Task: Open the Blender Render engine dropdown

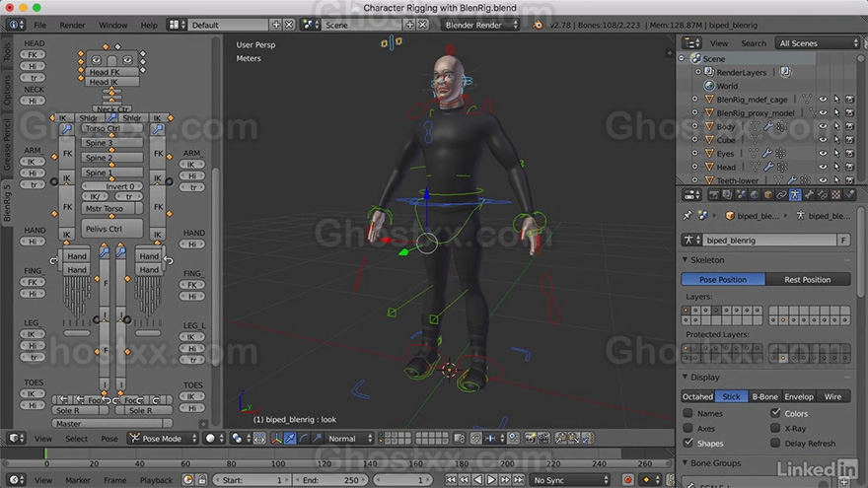Action: point(480,25)
